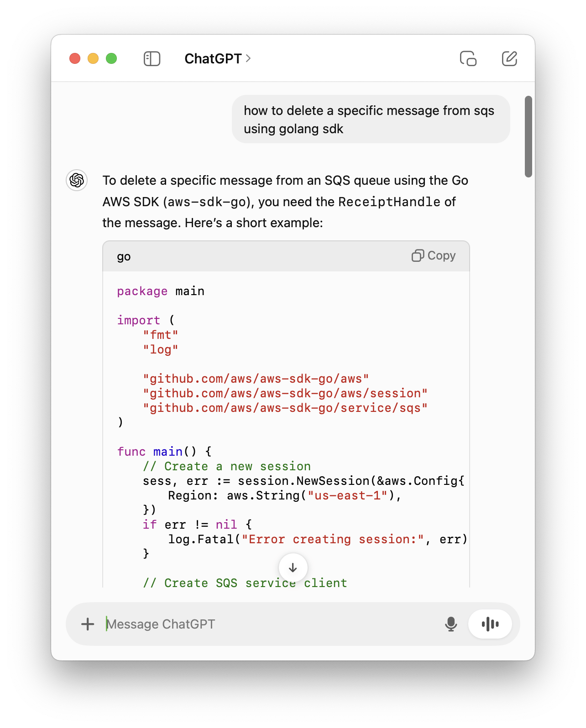This screenshot has height=728, width=586.
Task: Click the "func main() {" line
Action: [164, 452]
